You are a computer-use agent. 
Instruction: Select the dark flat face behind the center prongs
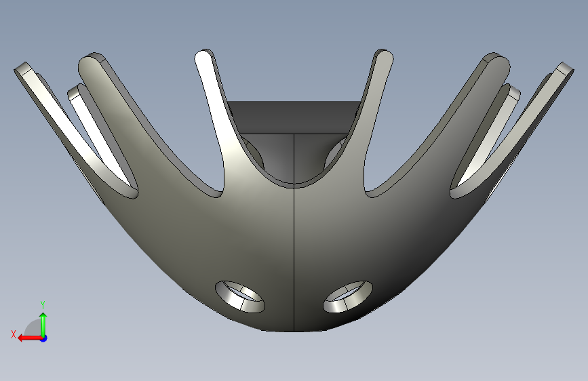click(x=294, y=117)
